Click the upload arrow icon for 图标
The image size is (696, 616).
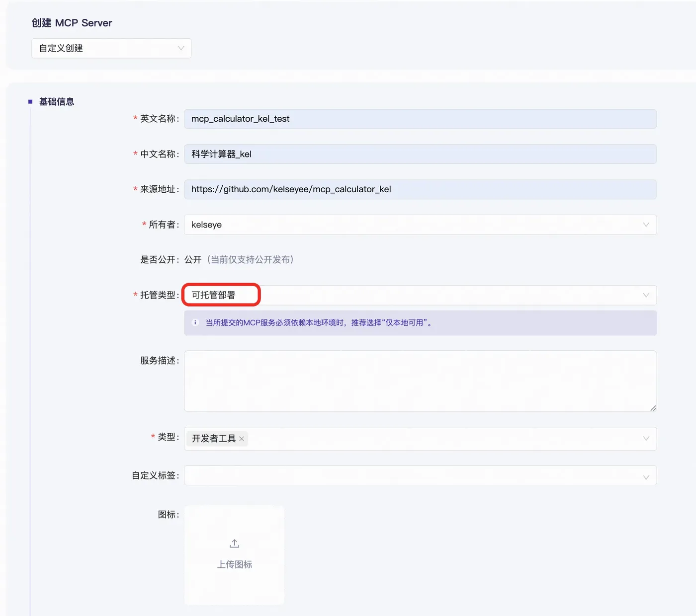[x=234, y=543]
